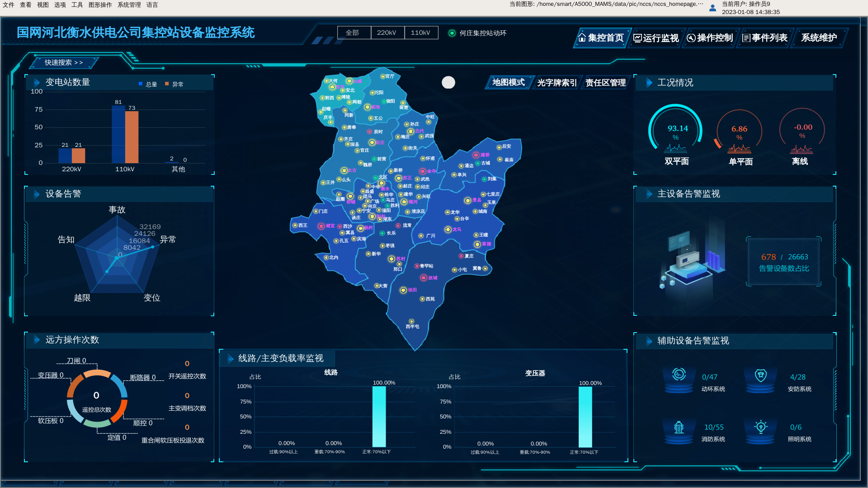Click the 责任区管理 button

pos(605,83)
